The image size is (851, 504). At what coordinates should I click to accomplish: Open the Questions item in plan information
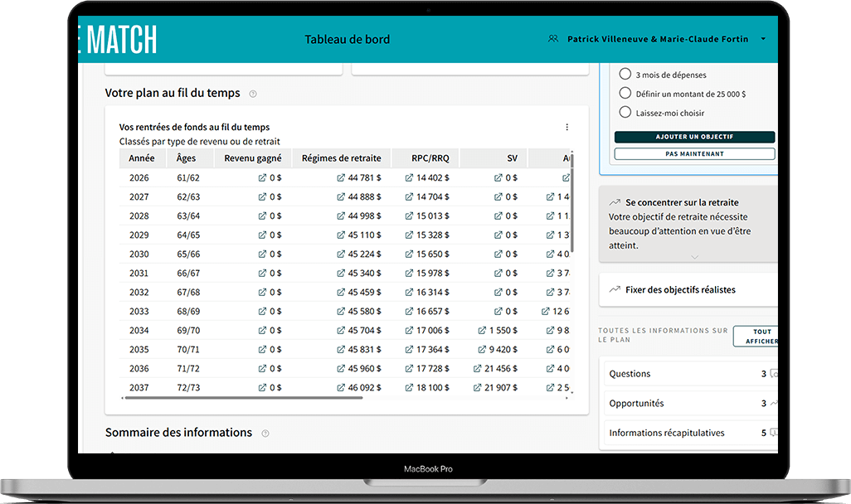click(x=688, y=374)
